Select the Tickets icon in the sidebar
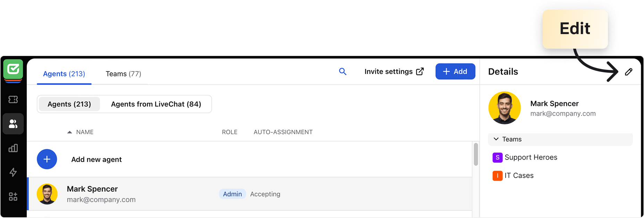 point(13,99)
